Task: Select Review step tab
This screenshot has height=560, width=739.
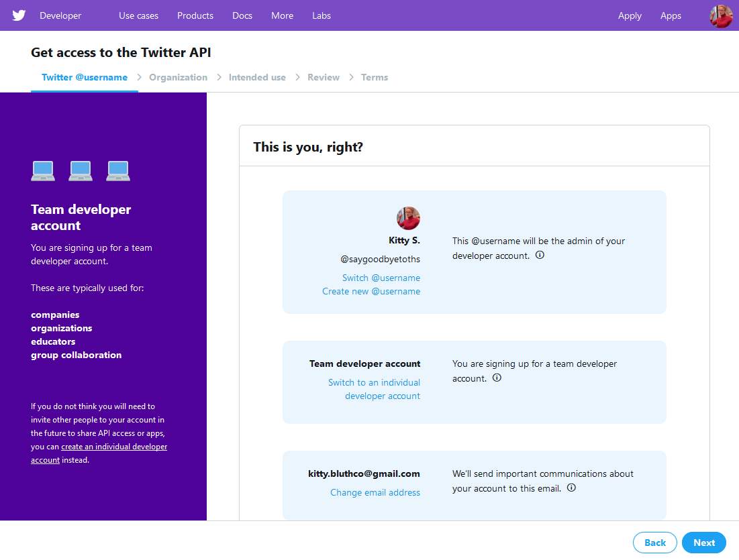Action: click(324, 77)
